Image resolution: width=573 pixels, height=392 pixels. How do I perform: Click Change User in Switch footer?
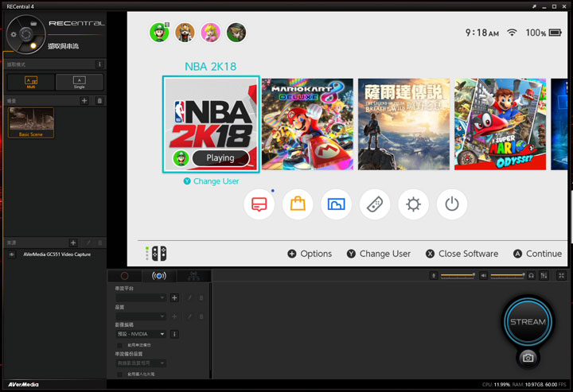click(x=379, y=254)
